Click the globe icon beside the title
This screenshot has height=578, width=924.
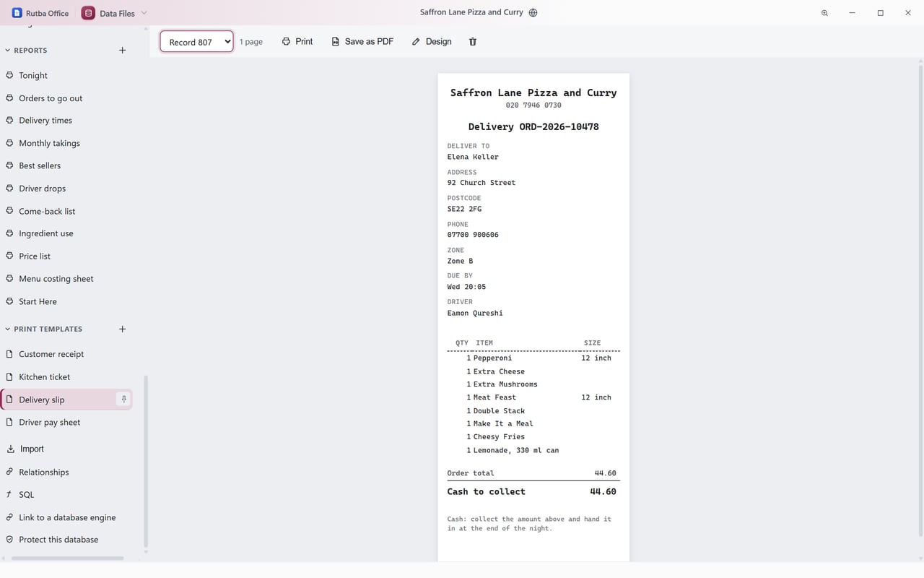pos(533,12)
